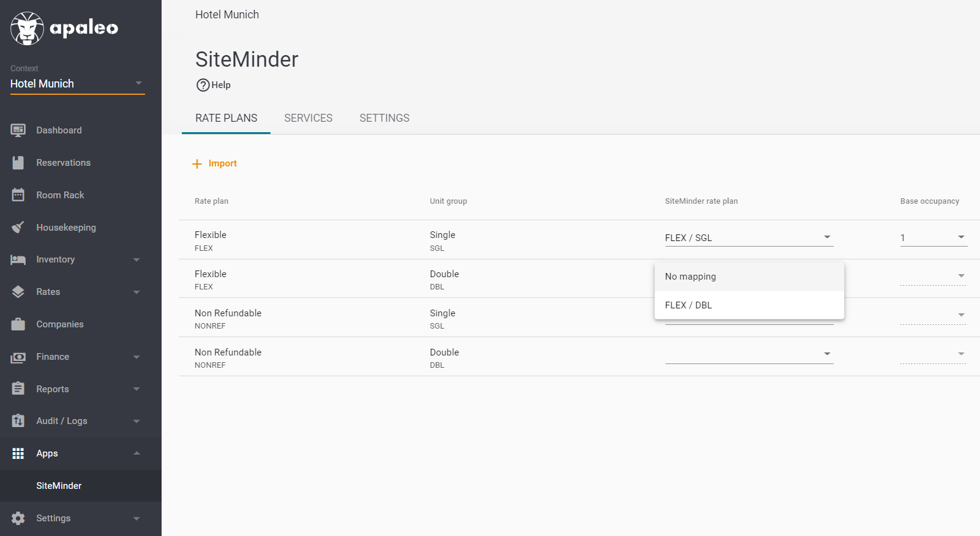980x536 pixels.
Task: Go to Companies page
Action: pos(60,324)
